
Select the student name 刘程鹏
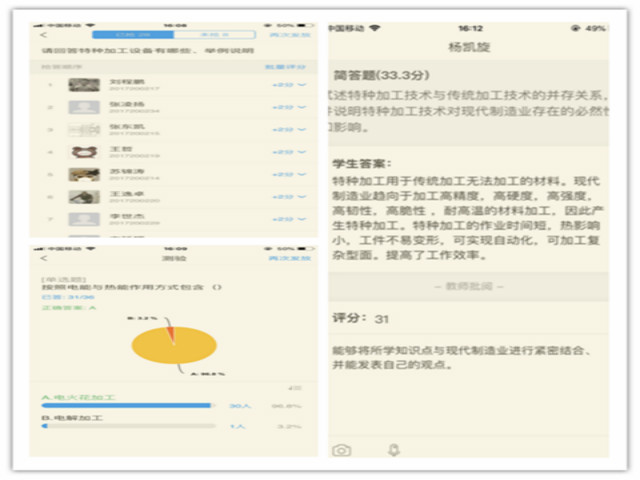127,82
